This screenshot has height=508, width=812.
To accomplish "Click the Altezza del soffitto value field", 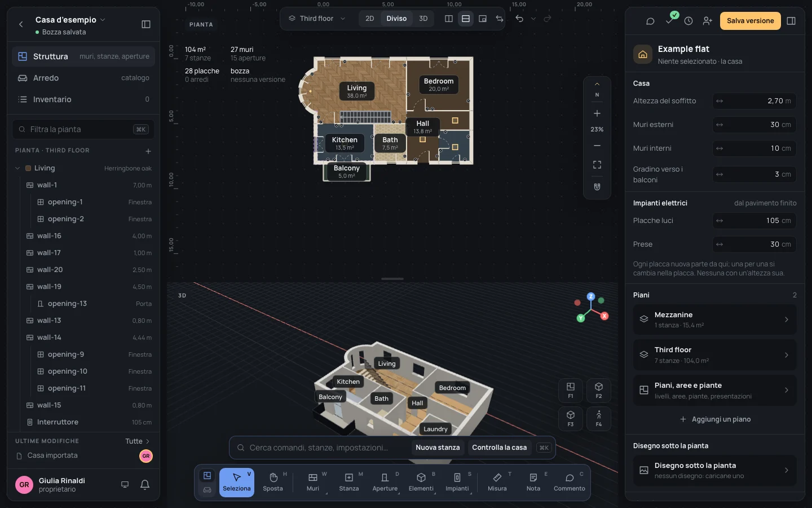I will point(754,101).
